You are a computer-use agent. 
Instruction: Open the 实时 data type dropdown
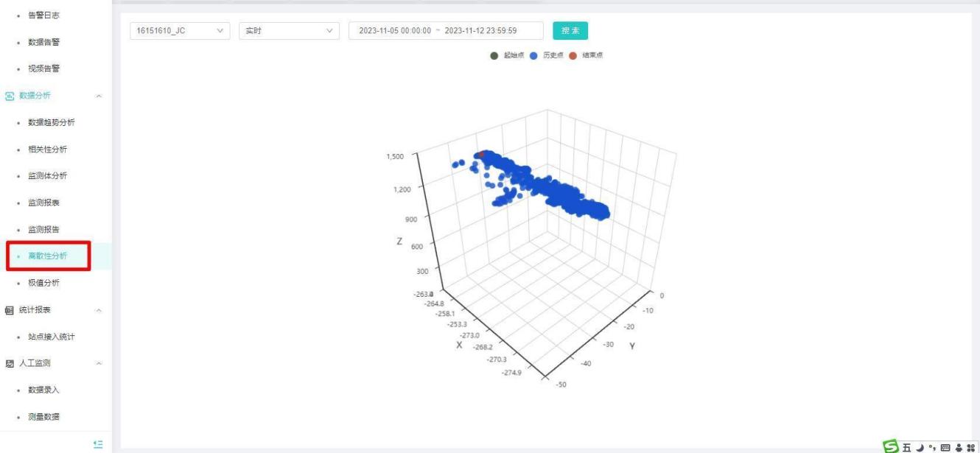pyautogui.click(x=290, y=31)
